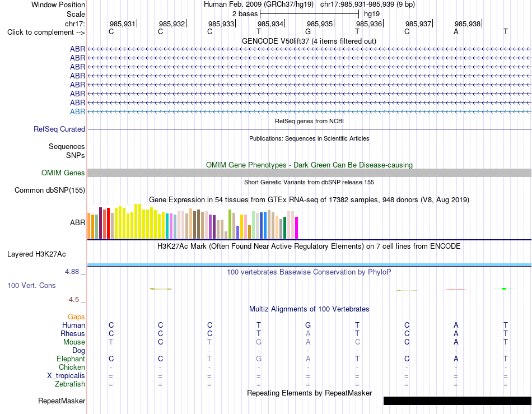532x414 pixels.
Task: Click base G in the complement sequence row
Action: tap(308, 31)
